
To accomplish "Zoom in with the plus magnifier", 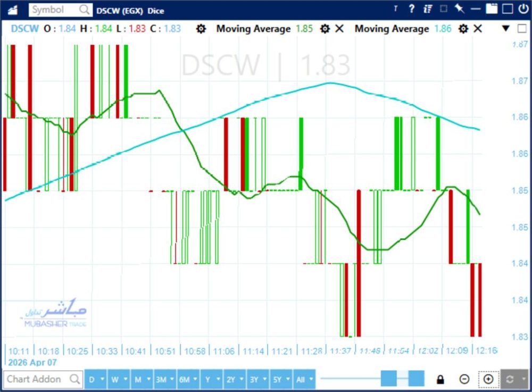I will click(488, 379).
